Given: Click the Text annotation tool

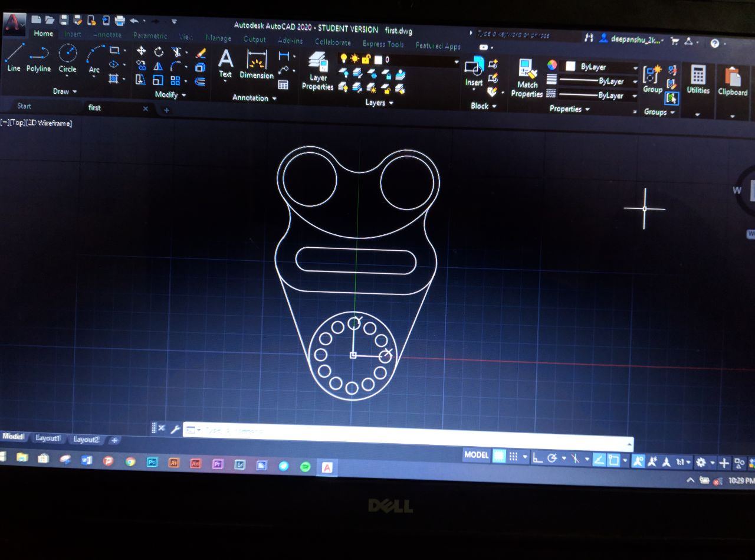Looking at the screenshot, I should click(225, 63).
